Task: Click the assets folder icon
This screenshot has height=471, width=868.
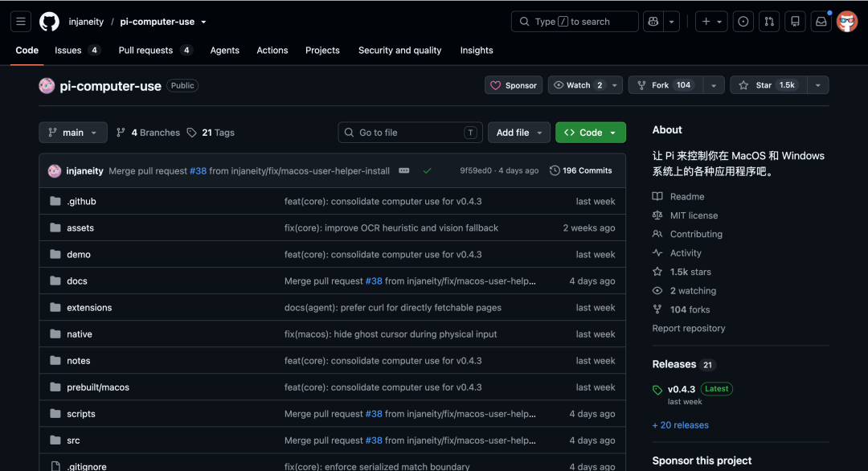Action: [55, 227]
